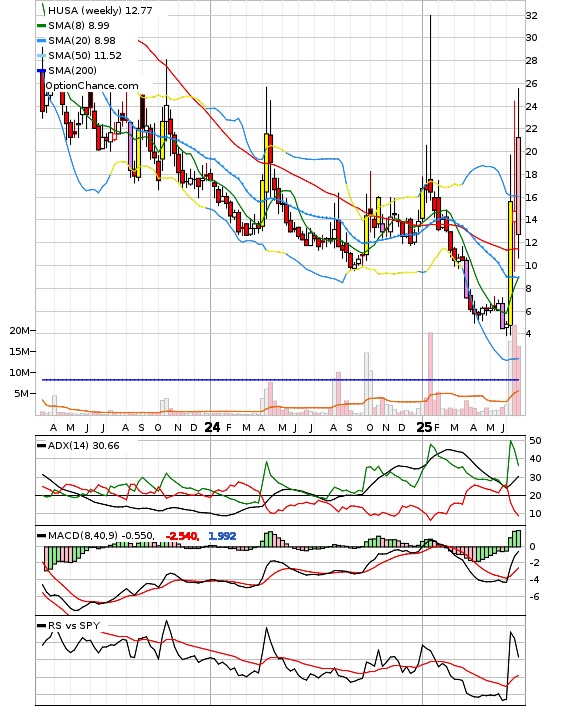
Task: Click the blue SMA(20) legend swatch
Action: [41, 41]
